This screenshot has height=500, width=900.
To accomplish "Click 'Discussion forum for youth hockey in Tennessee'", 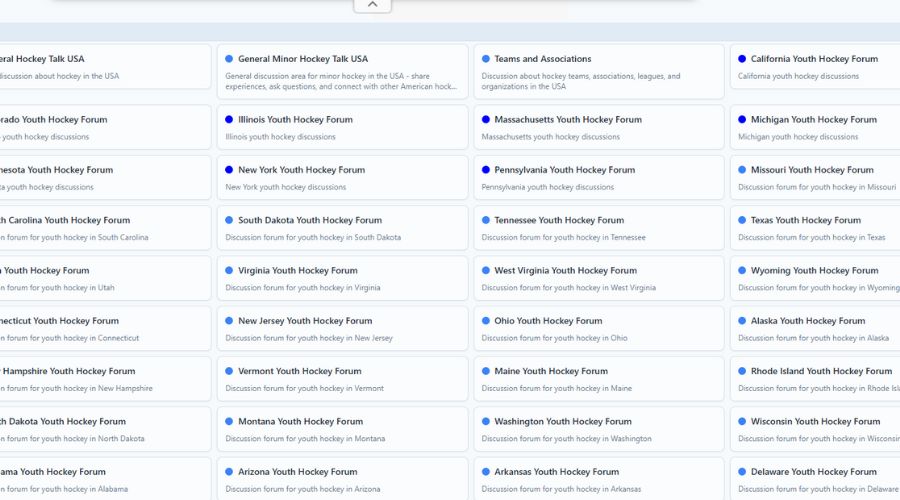I will [x=564, y=237].
